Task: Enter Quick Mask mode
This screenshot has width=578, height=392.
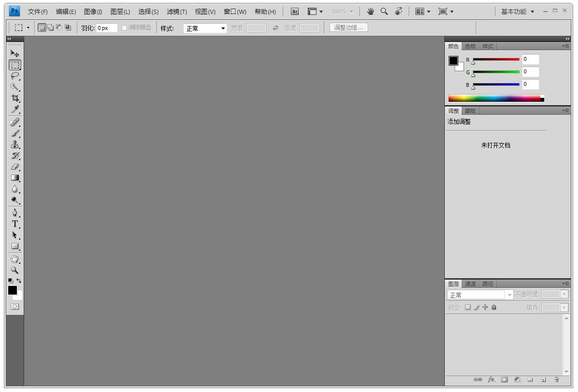Action: (14, 307)
